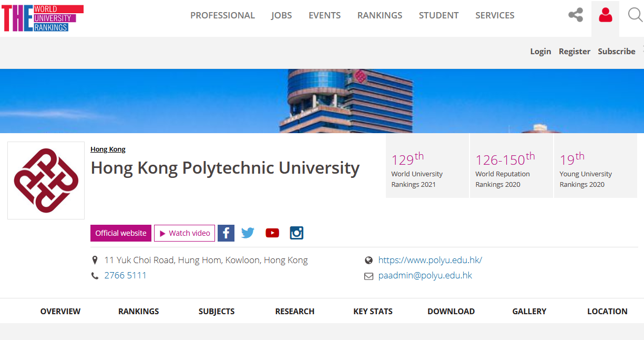The height and width of the screenshot is (340, 644).
Task: Open the user account icon
Action: coord(605,15)
